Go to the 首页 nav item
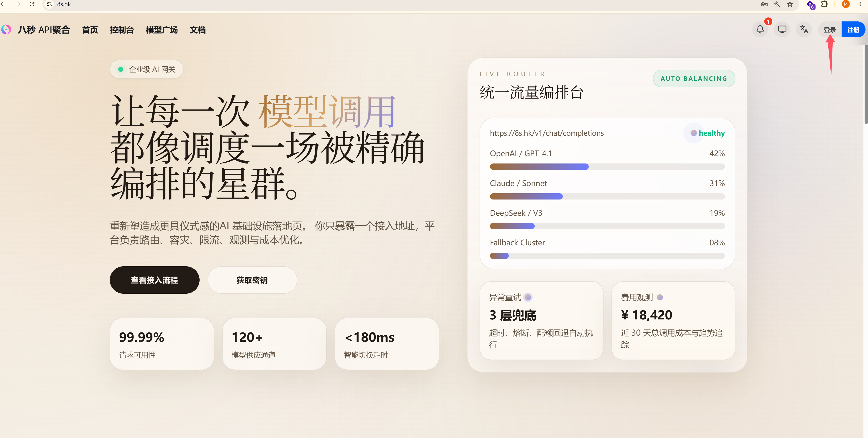Screen dimensions: 868x438 click(x=90, y=30)
